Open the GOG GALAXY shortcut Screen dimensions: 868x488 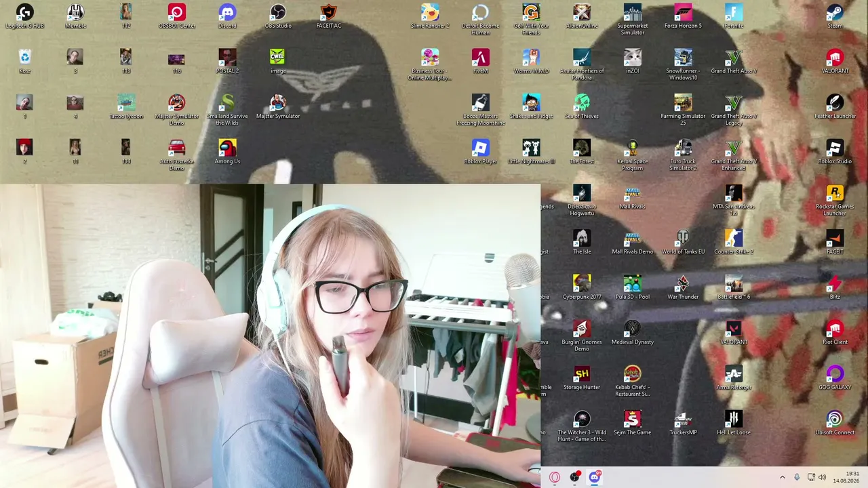click(835, 378)
